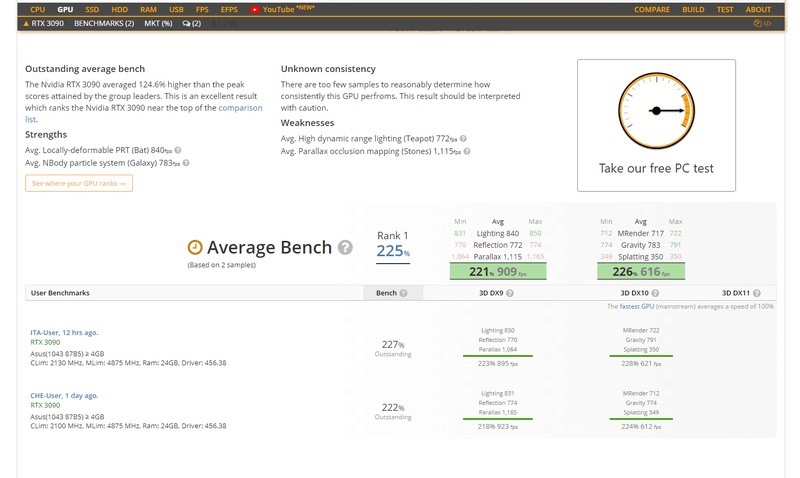The width and height of the screenshot is (800, 478).
Task: Open comments speech bubble (2)
Action: click(191, 23)
